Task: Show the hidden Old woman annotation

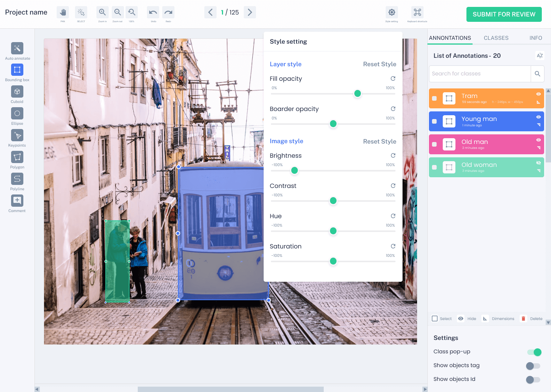Action: [538, 163]
